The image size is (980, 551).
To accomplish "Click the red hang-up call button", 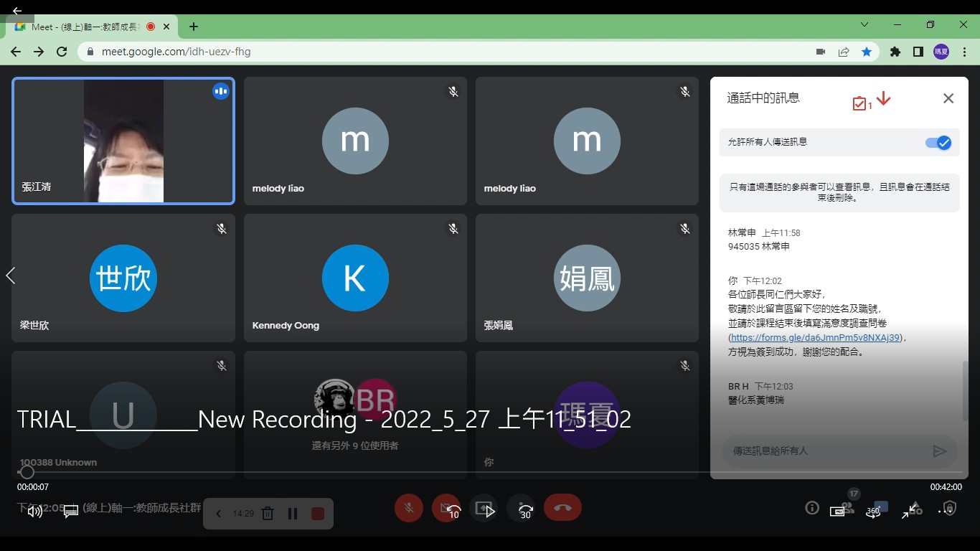I will click(x=562, y=507).
